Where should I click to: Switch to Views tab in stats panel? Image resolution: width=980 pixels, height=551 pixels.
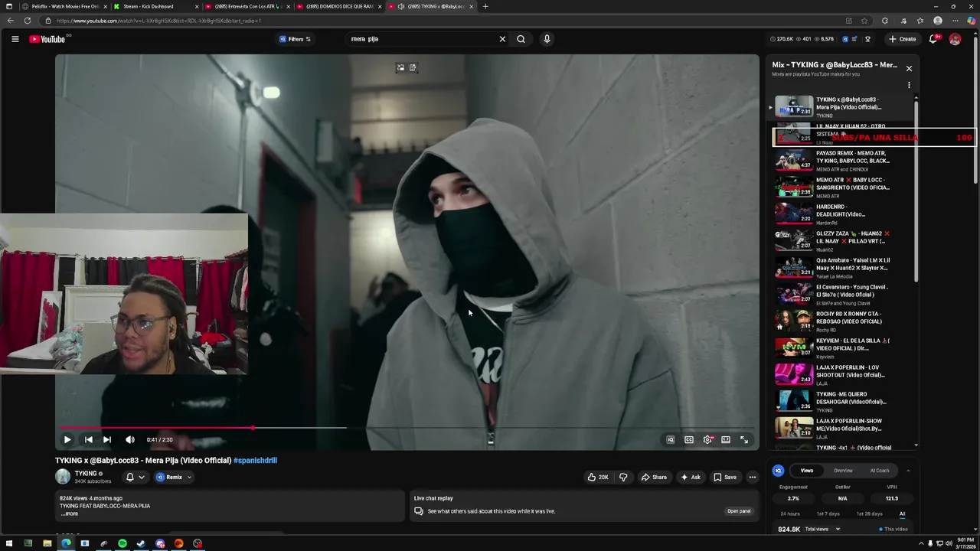point(806,471)
